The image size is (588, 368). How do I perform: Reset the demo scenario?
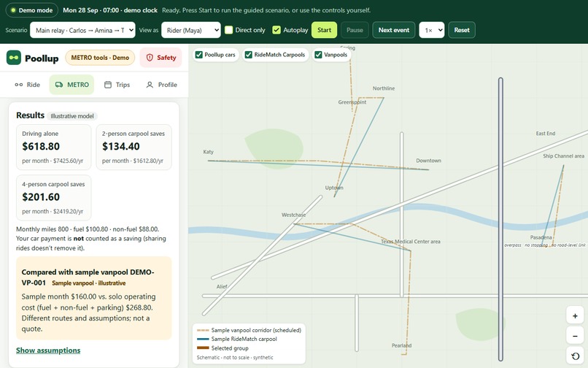pos(462,30)
